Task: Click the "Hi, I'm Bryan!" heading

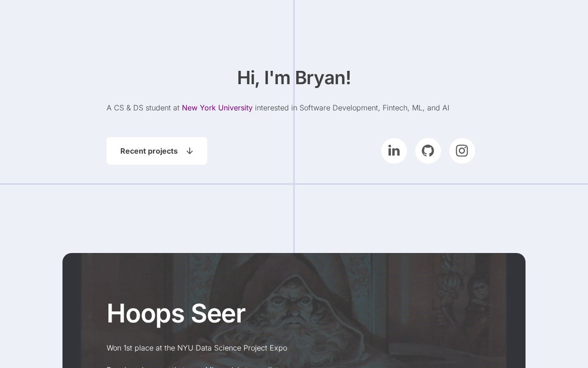Action: pyautogui.click(x=294, y=78)
